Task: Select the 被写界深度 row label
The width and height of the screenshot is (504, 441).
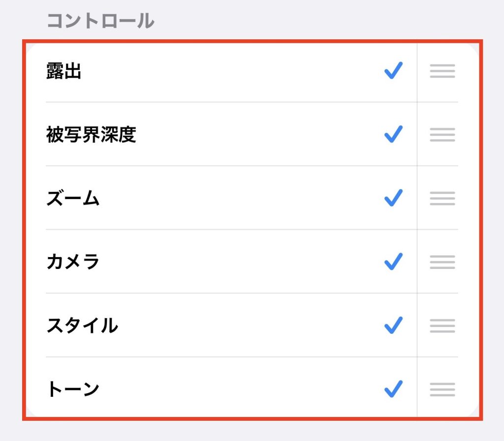Action: click(91, 135)
